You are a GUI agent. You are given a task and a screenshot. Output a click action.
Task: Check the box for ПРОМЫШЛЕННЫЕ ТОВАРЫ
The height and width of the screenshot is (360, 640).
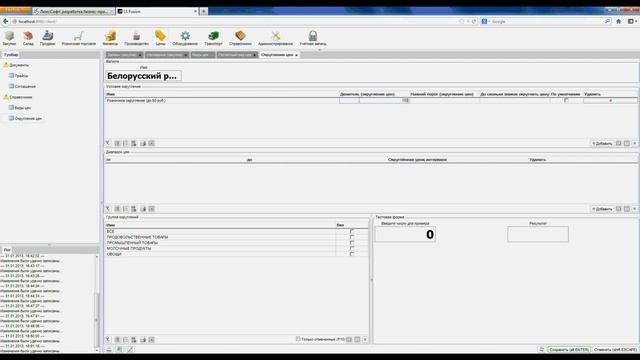click(352, 243)
